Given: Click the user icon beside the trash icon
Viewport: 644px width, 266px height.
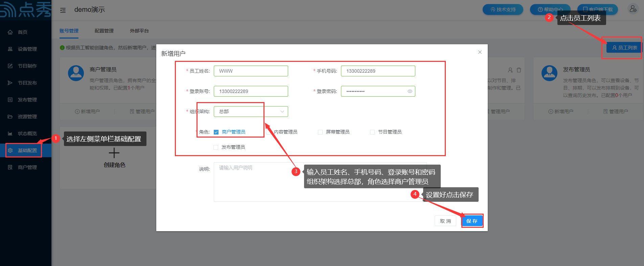Looking at the screenshot, I should [x=510, y=70].
